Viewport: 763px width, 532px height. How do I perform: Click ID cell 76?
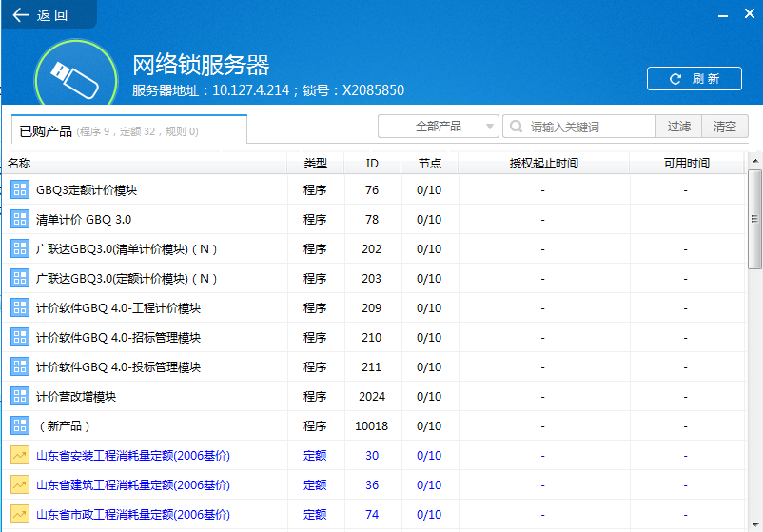point(372,189)
